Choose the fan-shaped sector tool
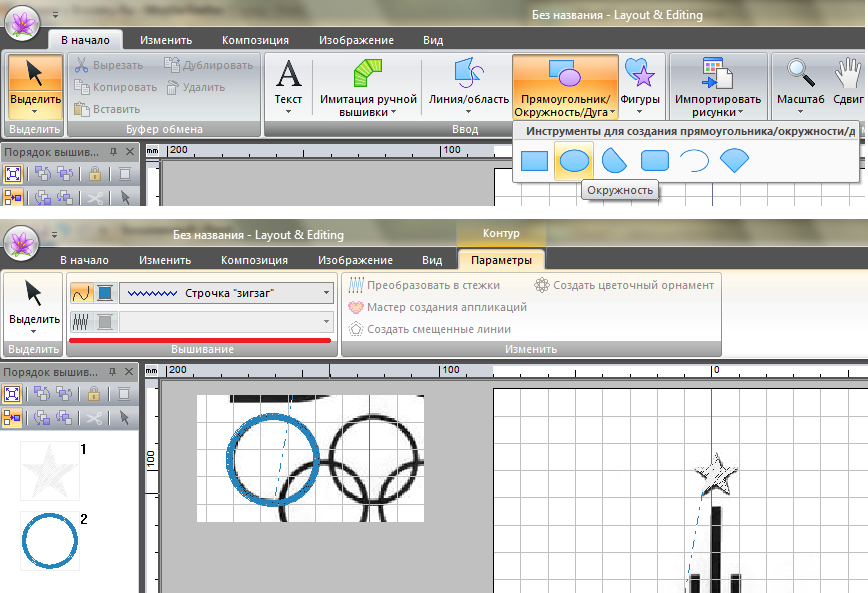 [614, 160]
